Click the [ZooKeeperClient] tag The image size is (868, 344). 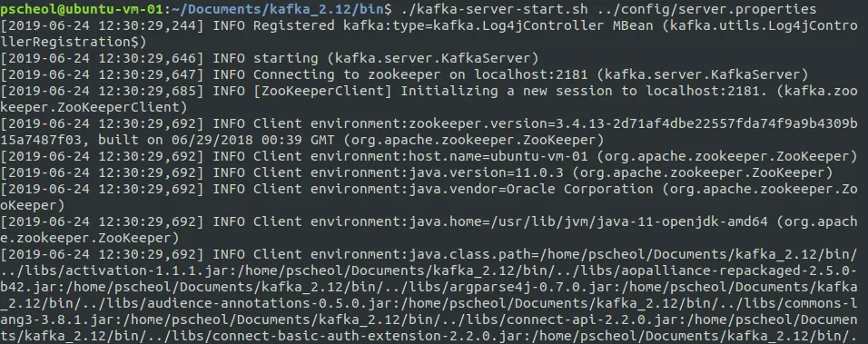click(322, 91)
